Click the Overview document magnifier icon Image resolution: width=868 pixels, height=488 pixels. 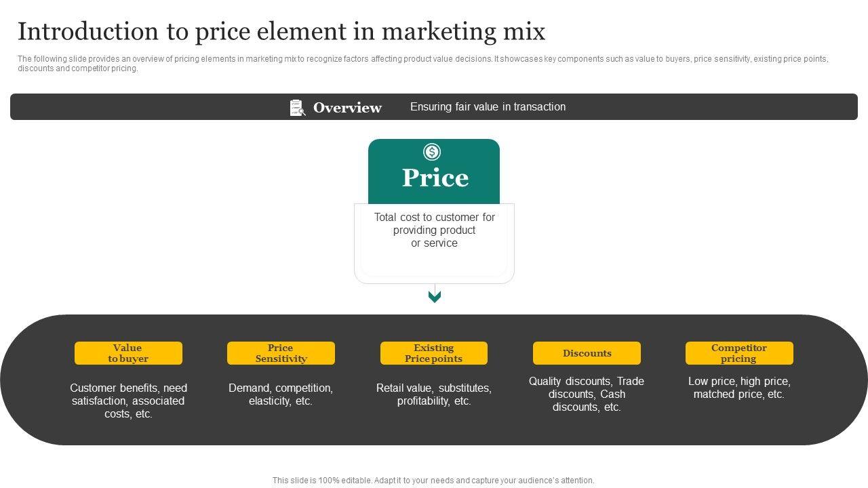tap(298, 108)
